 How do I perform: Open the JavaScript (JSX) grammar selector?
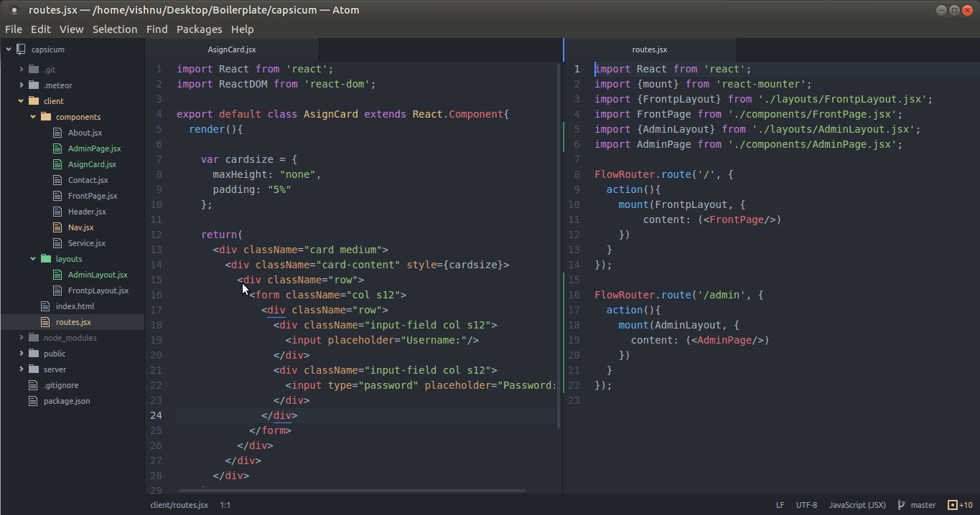[x=857, y=505]
